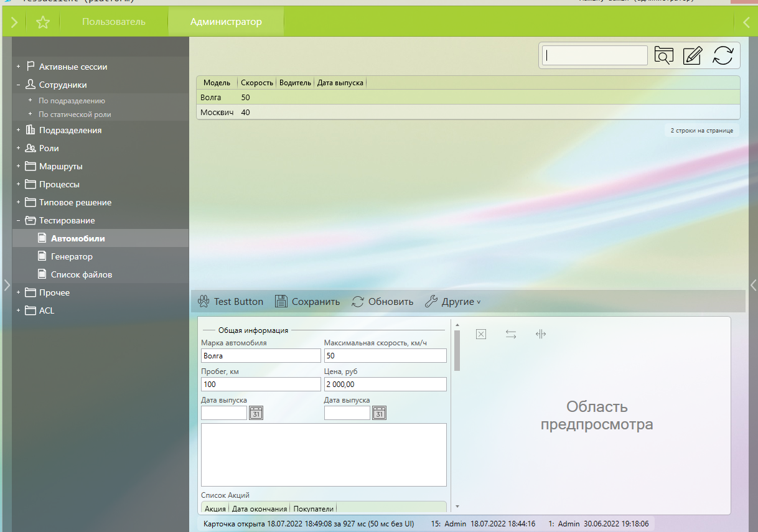The image size is (758, 532).
Task: Click the Марка автомобиля field
Action: (x=261, y=355)
